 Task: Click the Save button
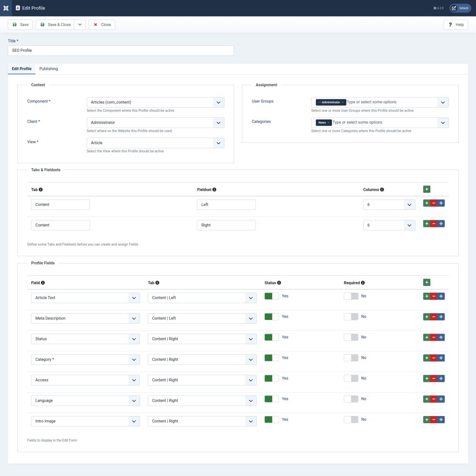coord(20,25)
